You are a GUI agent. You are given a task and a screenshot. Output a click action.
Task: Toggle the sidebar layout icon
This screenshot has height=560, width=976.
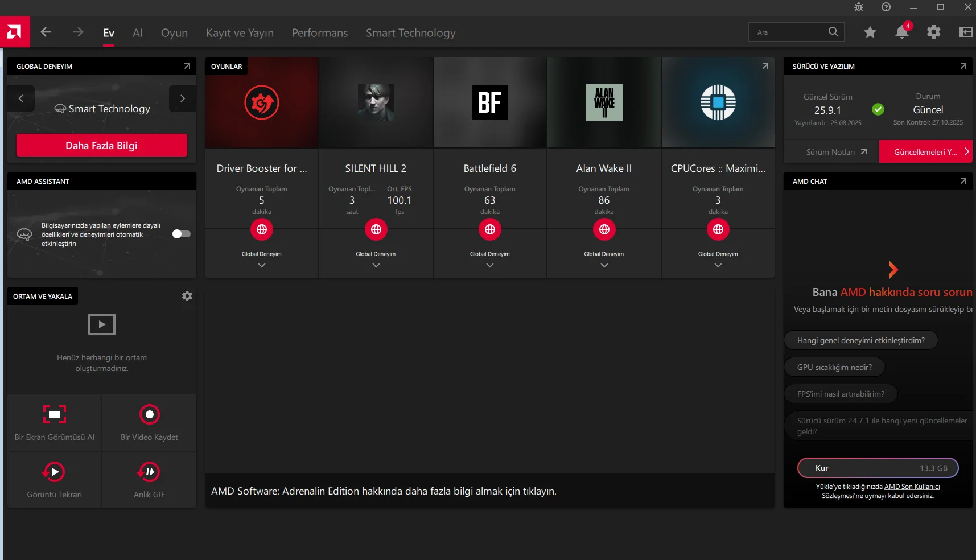(x=966, y=32)
